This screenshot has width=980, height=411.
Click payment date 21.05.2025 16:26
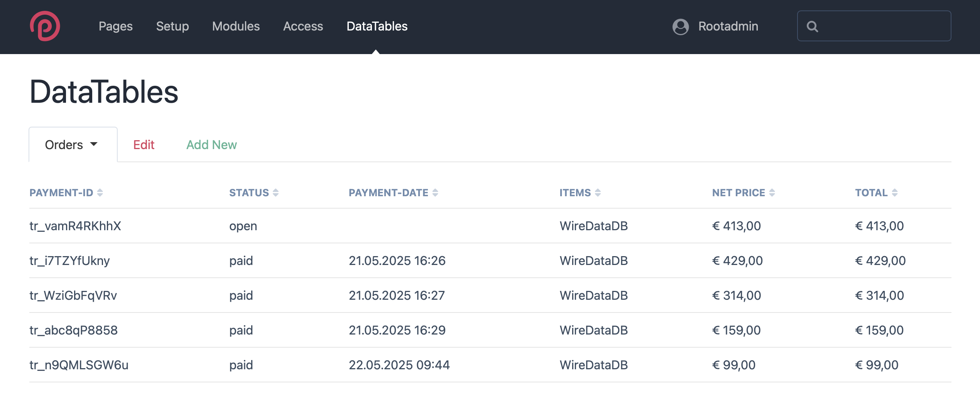(x=397, y=261)
